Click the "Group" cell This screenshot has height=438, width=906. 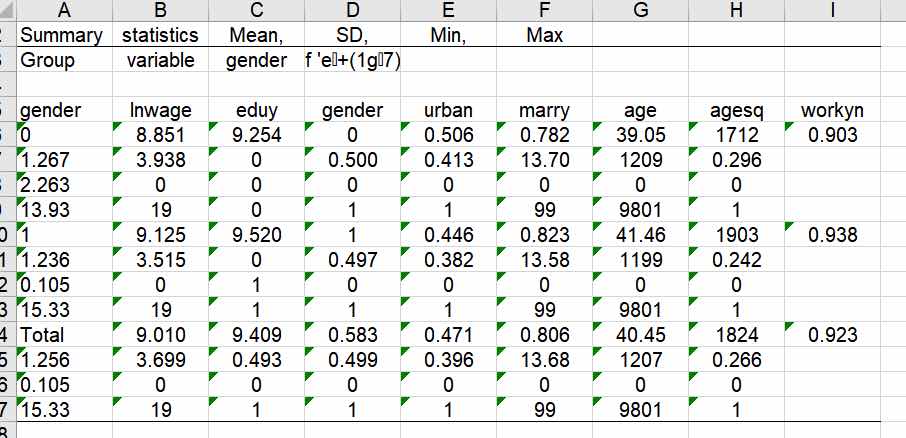65,60
